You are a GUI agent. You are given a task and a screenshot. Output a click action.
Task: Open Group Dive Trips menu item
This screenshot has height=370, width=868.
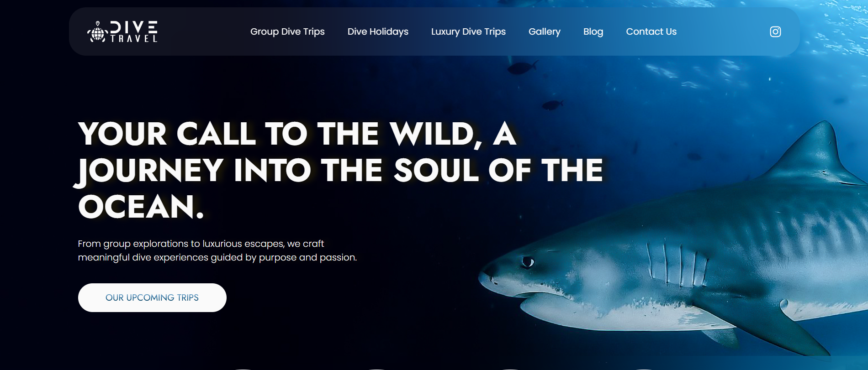pos(287,31)
